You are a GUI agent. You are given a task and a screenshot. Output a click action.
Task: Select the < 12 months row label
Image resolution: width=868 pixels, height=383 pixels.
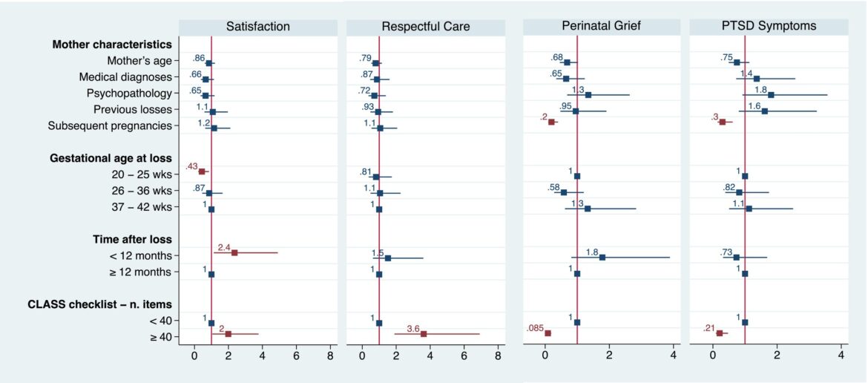coord(140,255)
